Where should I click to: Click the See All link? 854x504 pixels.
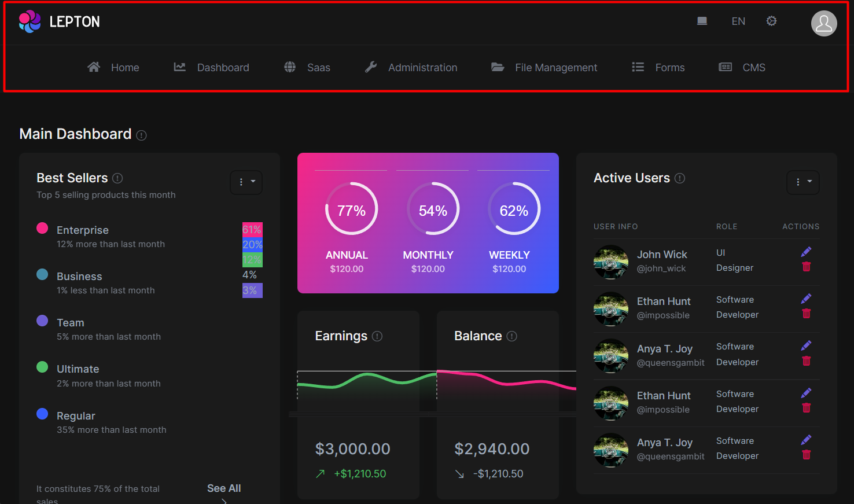(x=224, y=488)
